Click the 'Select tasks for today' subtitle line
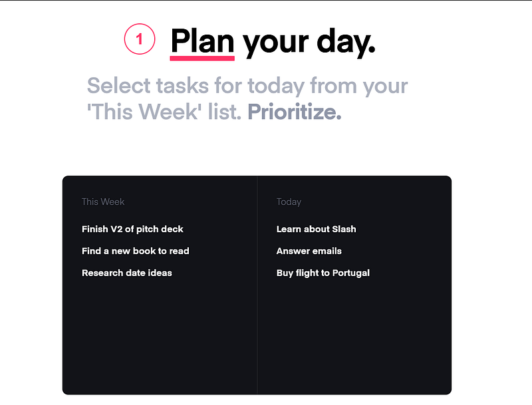Image resolution: width=532 pixels, height=405 pixels. [x=247, y=86]
